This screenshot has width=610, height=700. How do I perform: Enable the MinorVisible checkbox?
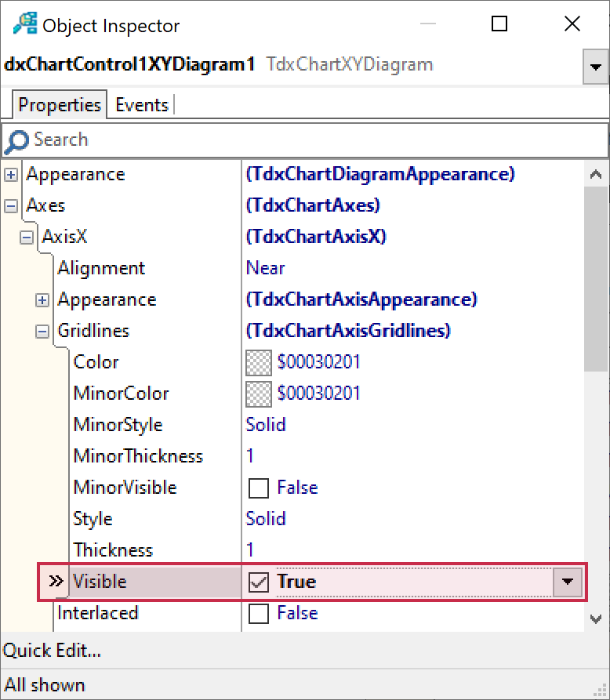coord(258,488)
